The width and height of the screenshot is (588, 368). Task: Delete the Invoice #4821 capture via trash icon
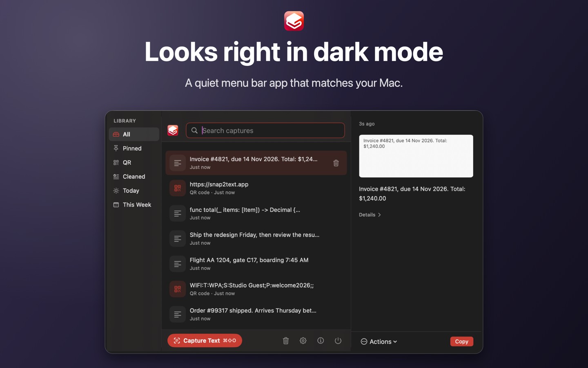(336, 163)
